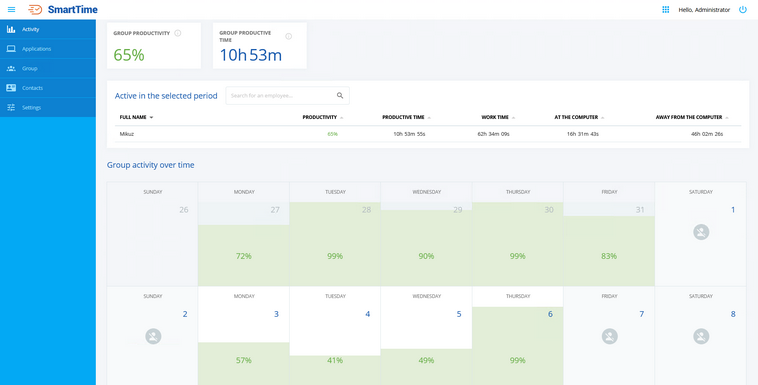Click absent-user icon on Saturday 1
Viewport: 758px width, 385px height.
[x=701, y=232]
